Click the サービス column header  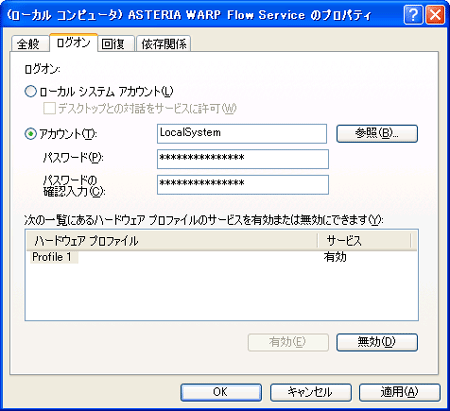point(364,240)
